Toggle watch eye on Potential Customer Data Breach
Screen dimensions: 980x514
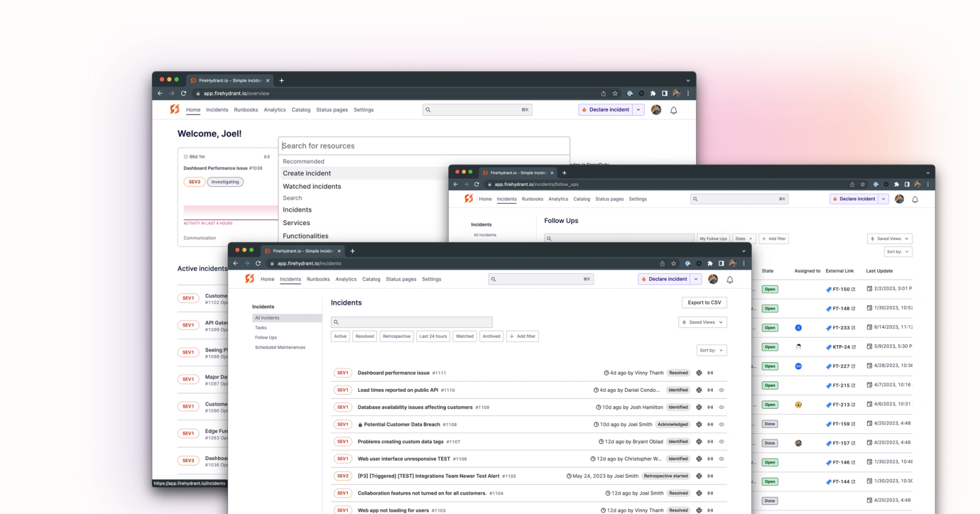(722, 424)
